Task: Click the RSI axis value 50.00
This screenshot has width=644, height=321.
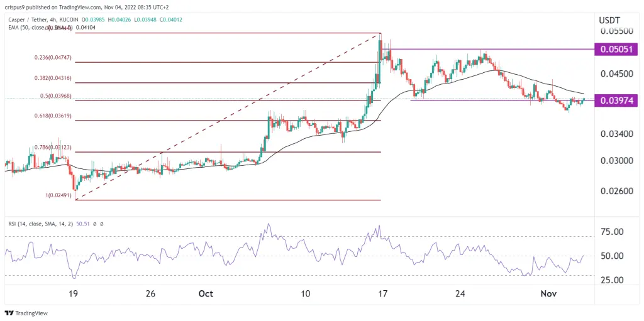Action: [613, 256]
